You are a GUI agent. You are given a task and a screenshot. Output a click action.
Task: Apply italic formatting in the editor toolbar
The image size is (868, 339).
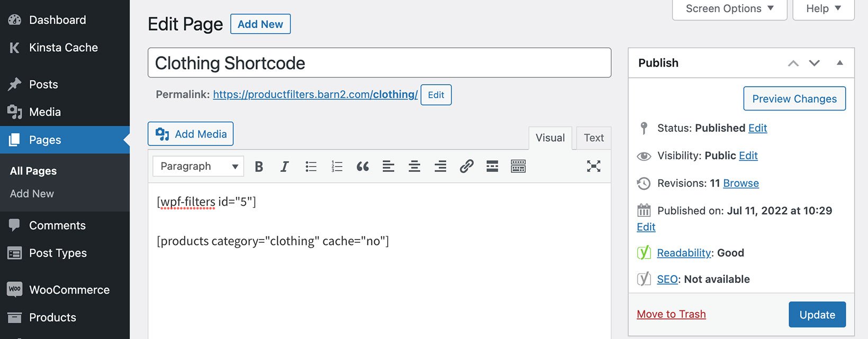[284, 166]
